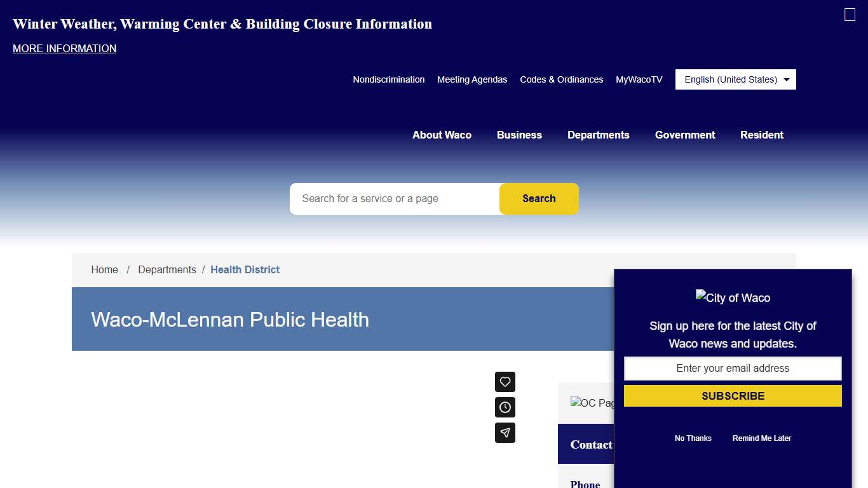Screen dimensions: 868x488
Task: Open the Business menu
Action: (519, 135)
